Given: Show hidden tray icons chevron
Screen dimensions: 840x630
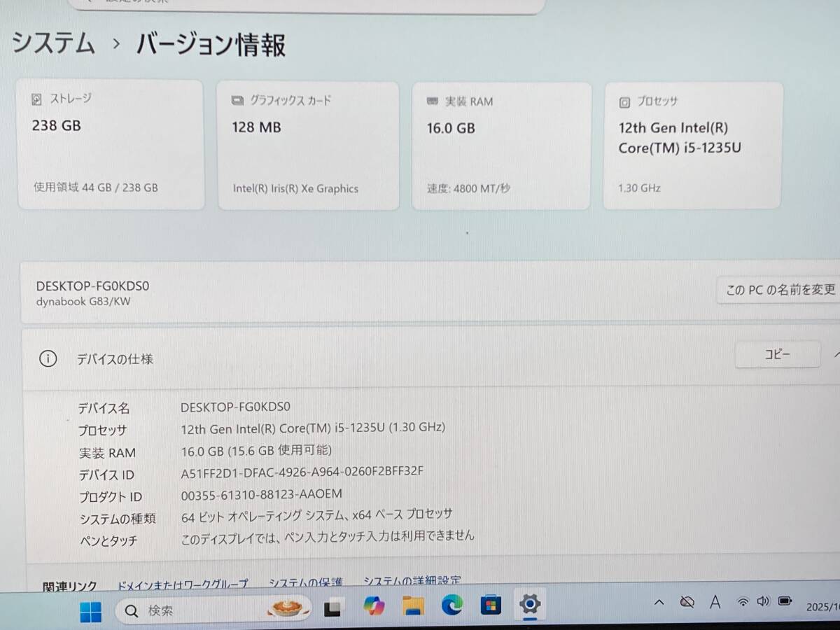Looking at the screenshot, I should point(659,602).
